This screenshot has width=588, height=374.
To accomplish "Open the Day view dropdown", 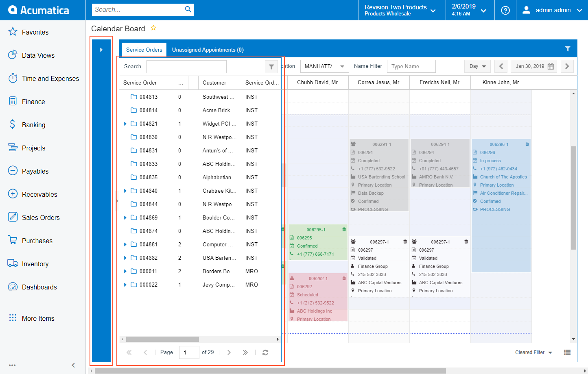I will click(x=477, y=66).
